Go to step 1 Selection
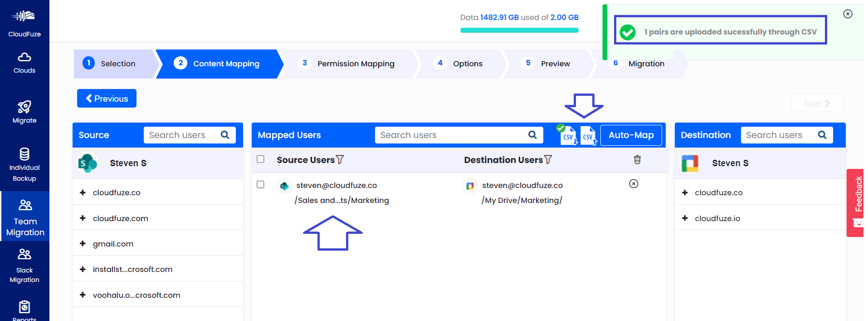Image resolution: width=868 pixels, height=321 pixels. 114,64
